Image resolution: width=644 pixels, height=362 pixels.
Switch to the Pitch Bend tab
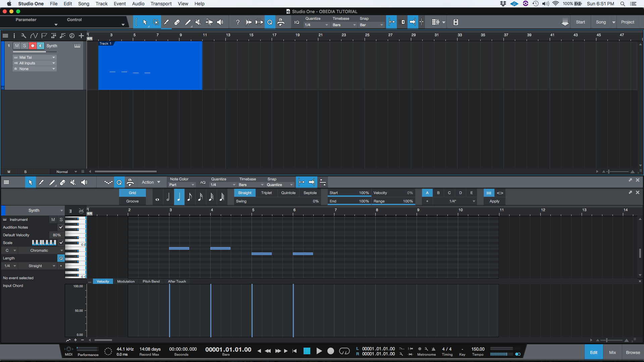point(151,281)
